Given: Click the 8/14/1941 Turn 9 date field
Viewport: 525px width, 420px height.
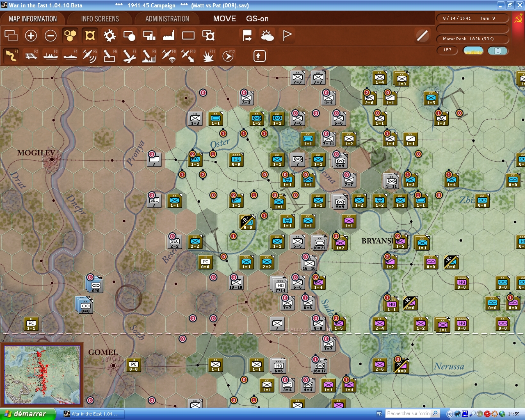Looking at the screenshot, I should (x=473, y=18).
